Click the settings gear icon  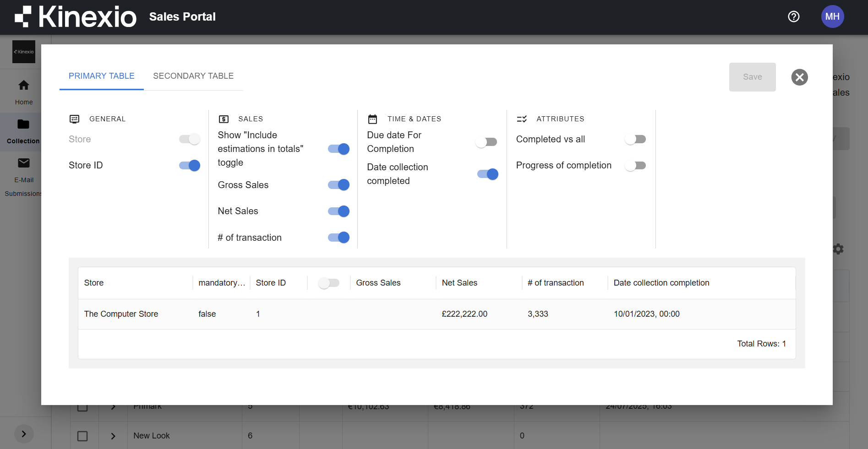pos(838,249)
